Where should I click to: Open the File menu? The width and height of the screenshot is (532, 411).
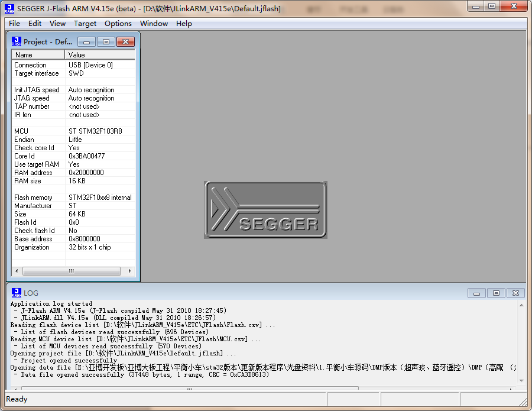[14, 24]
